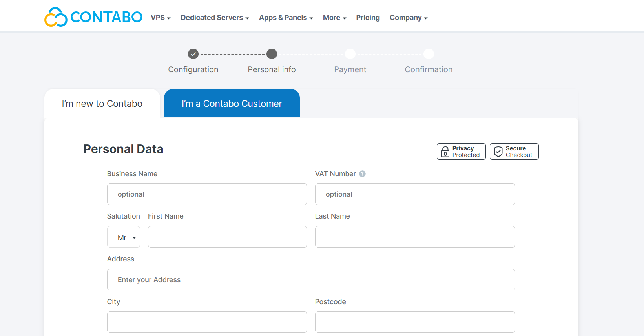Click the Contabo cloud logo

[x=93, y=17]
